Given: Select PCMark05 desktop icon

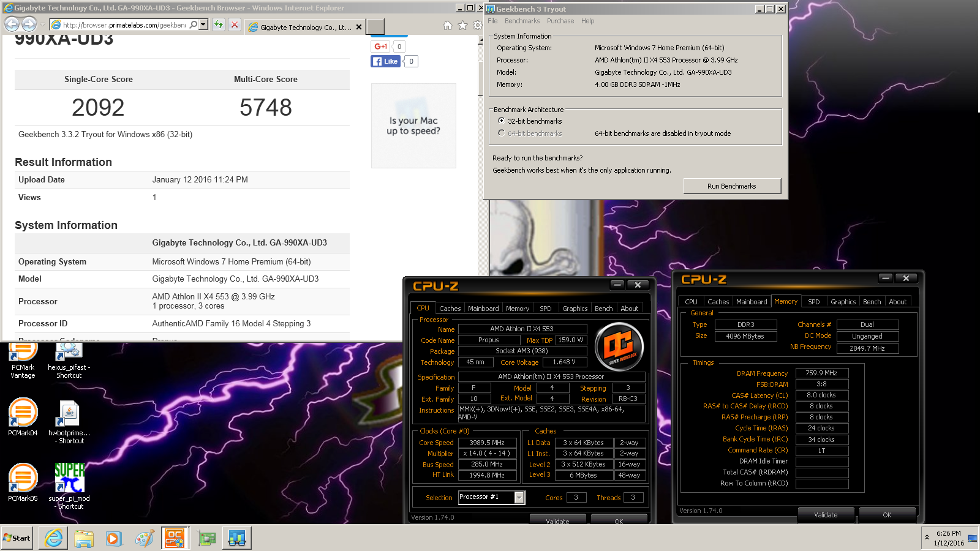Looking at the screenshot, I should pos(23,483).
